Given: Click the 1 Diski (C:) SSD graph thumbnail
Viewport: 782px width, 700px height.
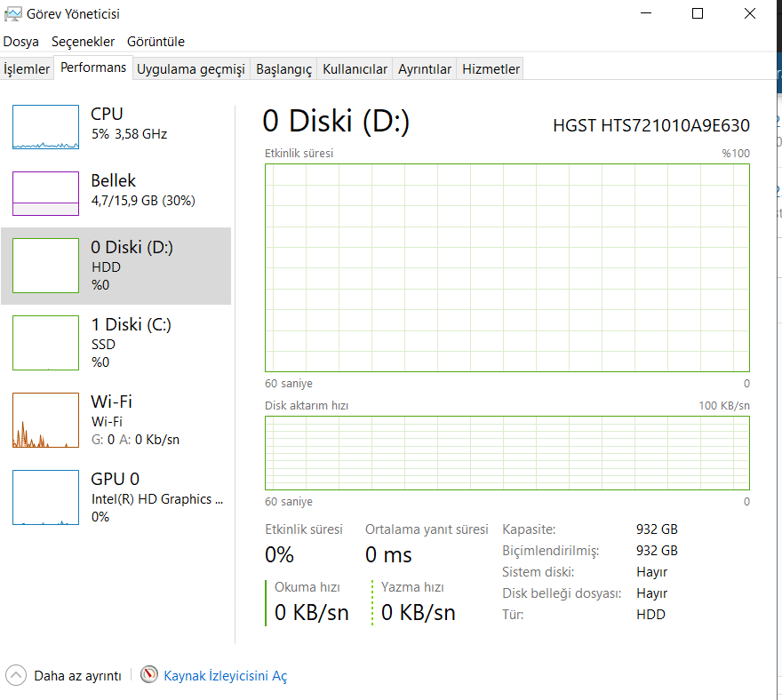Looking at the screenshot, I should coord(45,342).
